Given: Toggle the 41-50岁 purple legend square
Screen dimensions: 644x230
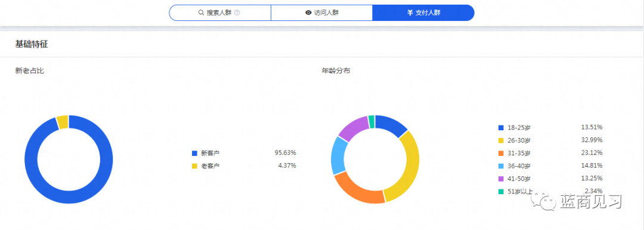Looking at the screenshot, I should (500, 179).
